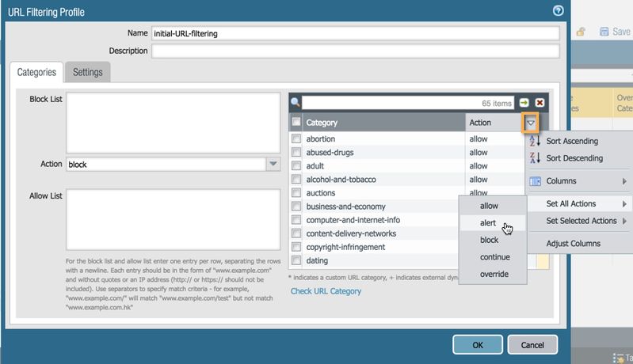This screenshot has width=633, height=364.
Task: Click the Action column header label
Action: tap(480, 123)
